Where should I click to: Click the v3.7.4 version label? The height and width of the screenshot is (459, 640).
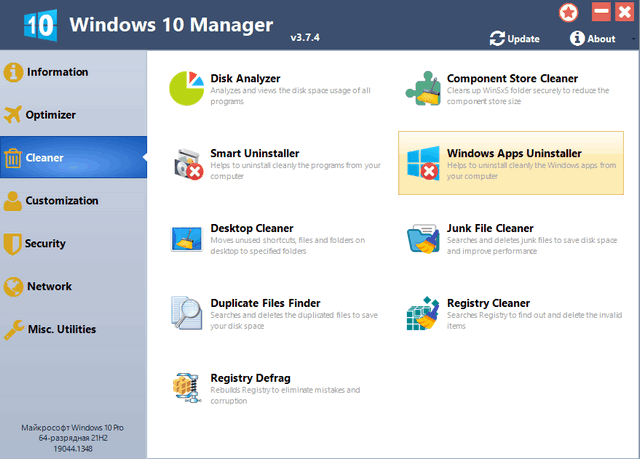pos(305,38)
